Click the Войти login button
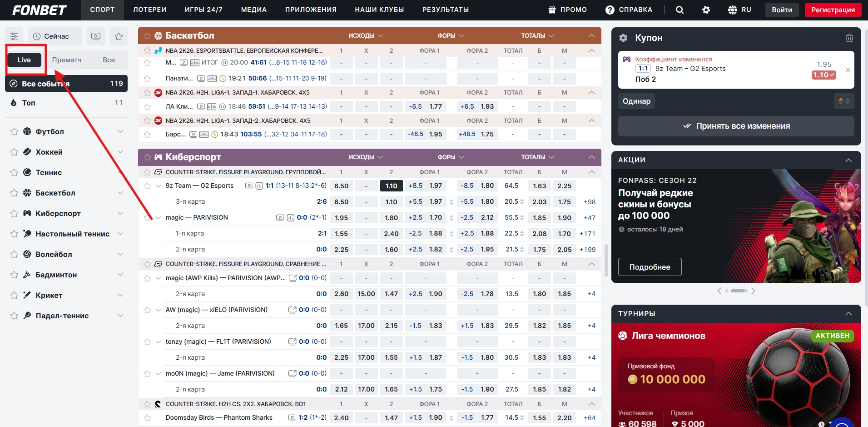Image resolution: width=868 pixels, height=427 pixels. 782,10
